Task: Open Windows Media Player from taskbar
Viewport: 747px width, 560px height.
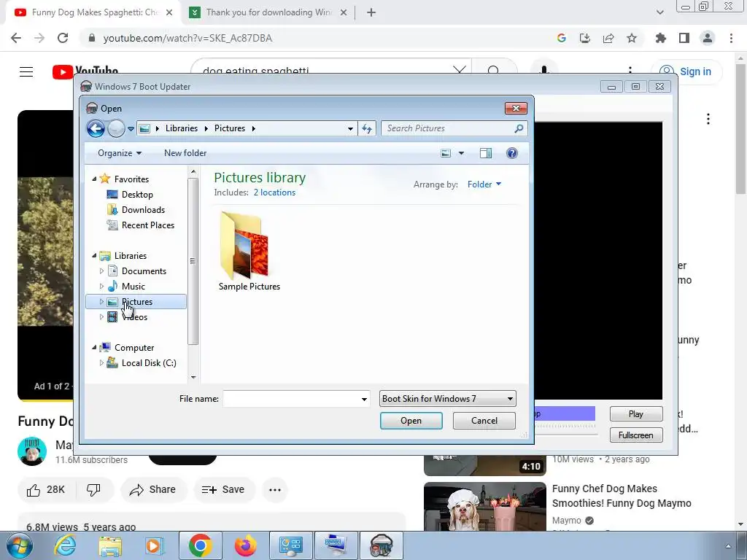Action: 155,545
